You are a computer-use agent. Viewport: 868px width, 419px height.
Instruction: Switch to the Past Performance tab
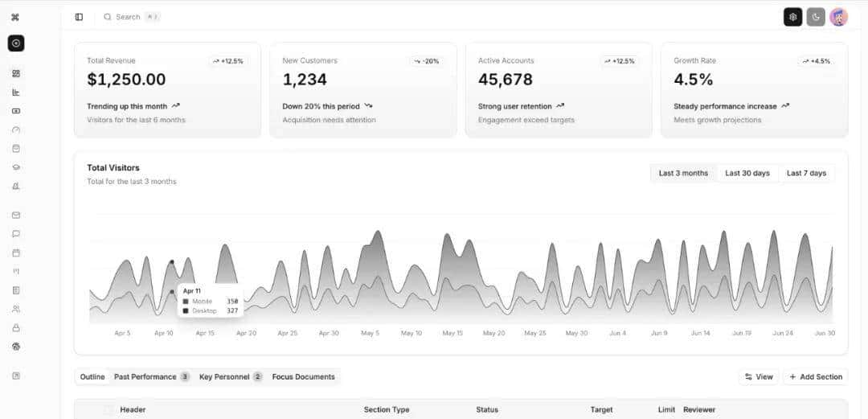(x=152, y=377)
